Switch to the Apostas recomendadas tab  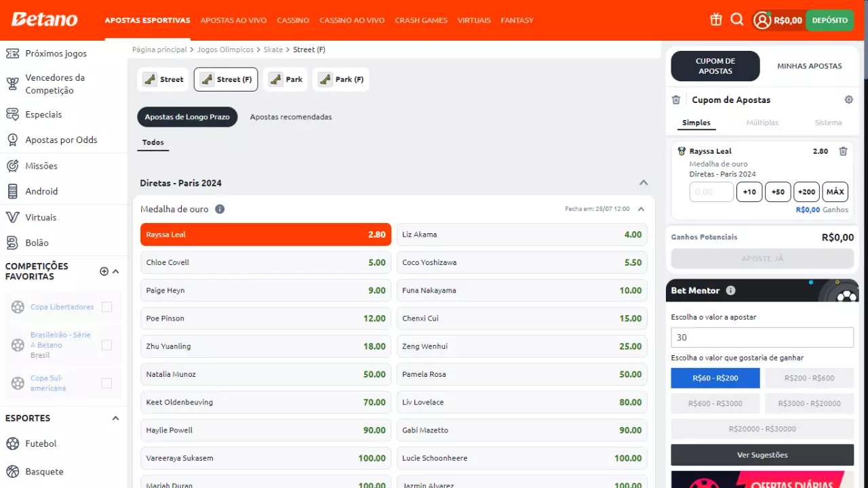(x=291, y=117)
